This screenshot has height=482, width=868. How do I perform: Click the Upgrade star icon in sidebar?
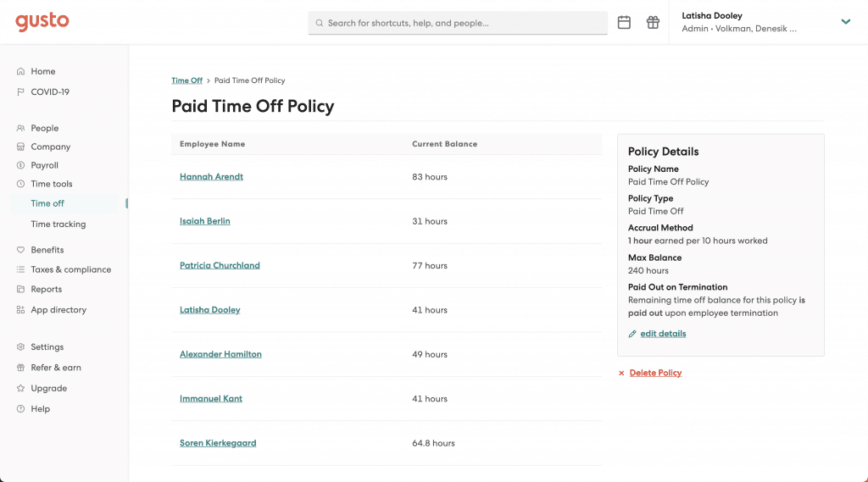click(20, 389)
